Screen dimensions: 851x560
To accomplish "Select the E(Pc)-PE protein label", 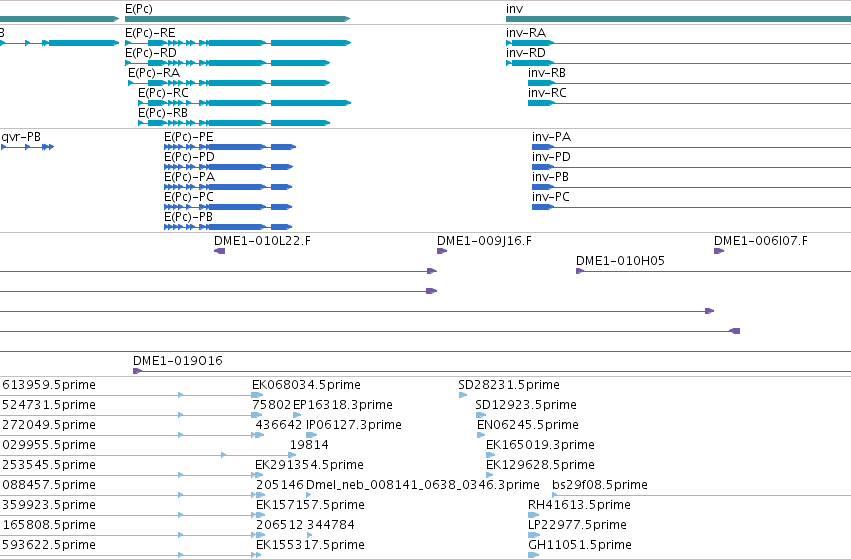I will [189, 137].
